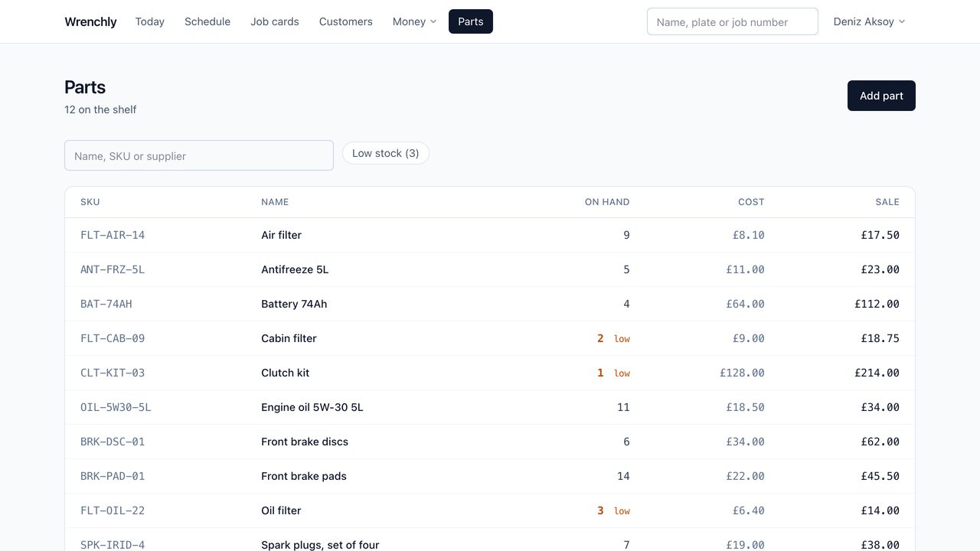Screen dimensions: 980x551
Task: Click the £214.00 sale price
Action: pos(877,373)
